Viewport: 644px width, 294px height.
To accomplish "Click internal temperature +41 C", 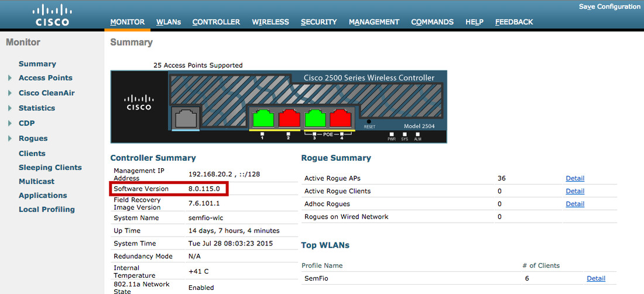I will pyautogui.click(x=199, y=271).
